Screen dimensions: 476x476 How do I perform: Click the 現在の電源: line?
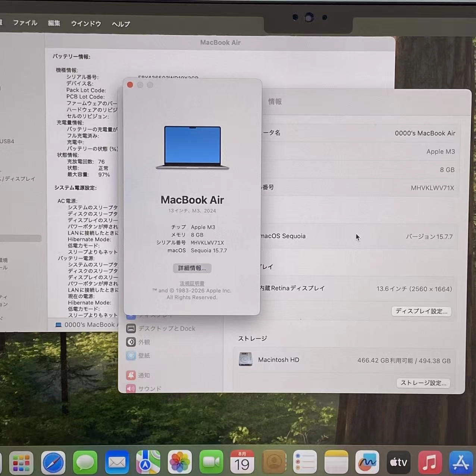pyautogui.click(x=81, y=296)
